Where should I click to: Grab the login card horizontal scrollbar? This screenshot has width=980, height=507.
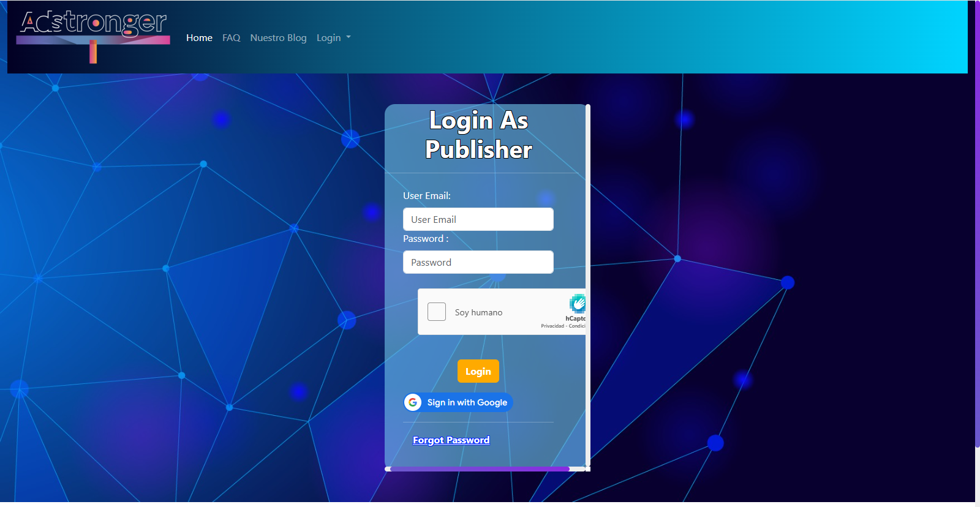coord(480,469)
